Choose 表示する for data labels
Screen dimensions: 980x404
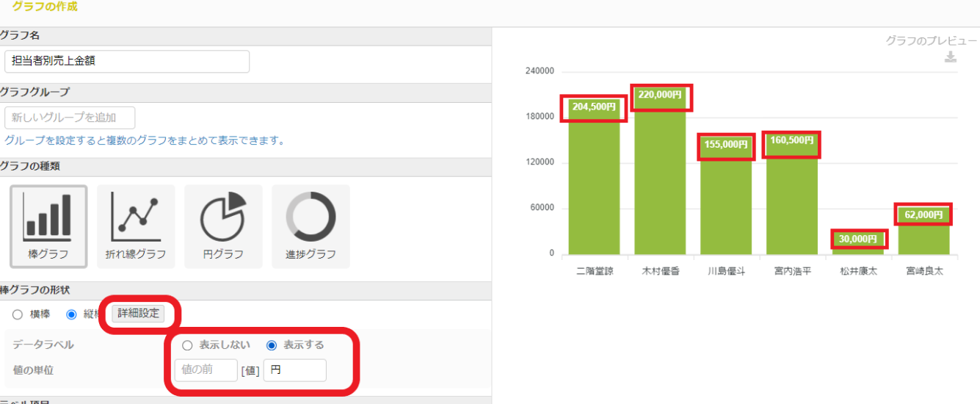tap(272, 345)
